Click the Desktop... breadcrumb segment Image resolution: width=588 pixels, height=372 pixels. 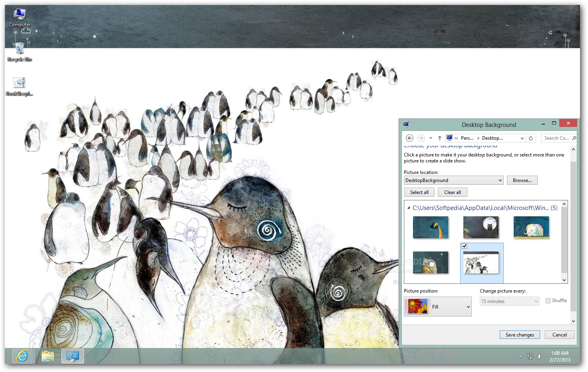pyautogui.click(x=492, y=138)
